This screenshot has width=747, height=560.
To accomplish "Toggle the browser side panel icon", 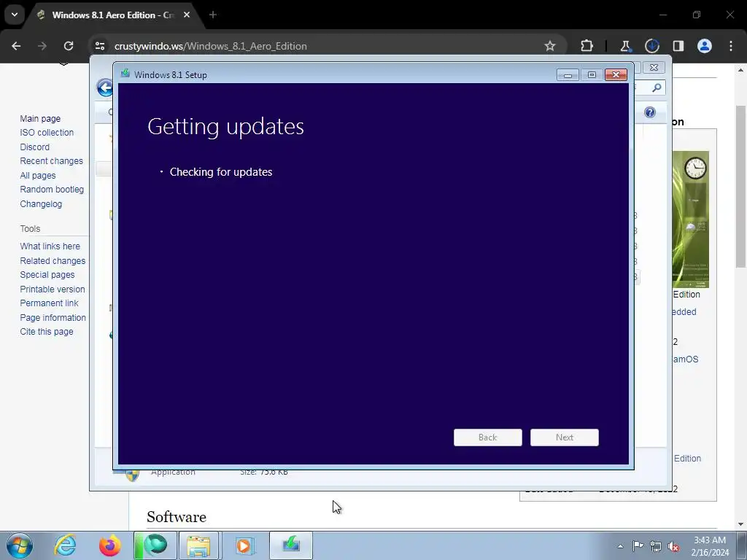I will click(678, 46).
